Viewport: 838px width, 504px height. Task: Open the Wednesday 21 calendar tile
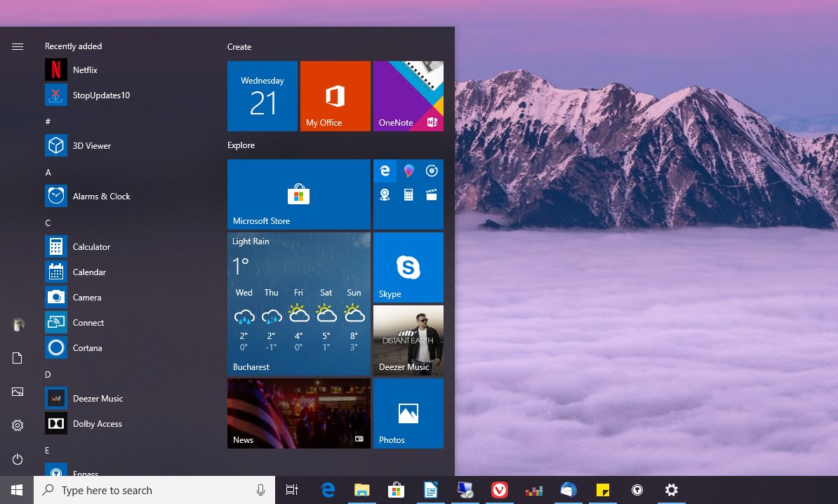[x=262, y=96]
